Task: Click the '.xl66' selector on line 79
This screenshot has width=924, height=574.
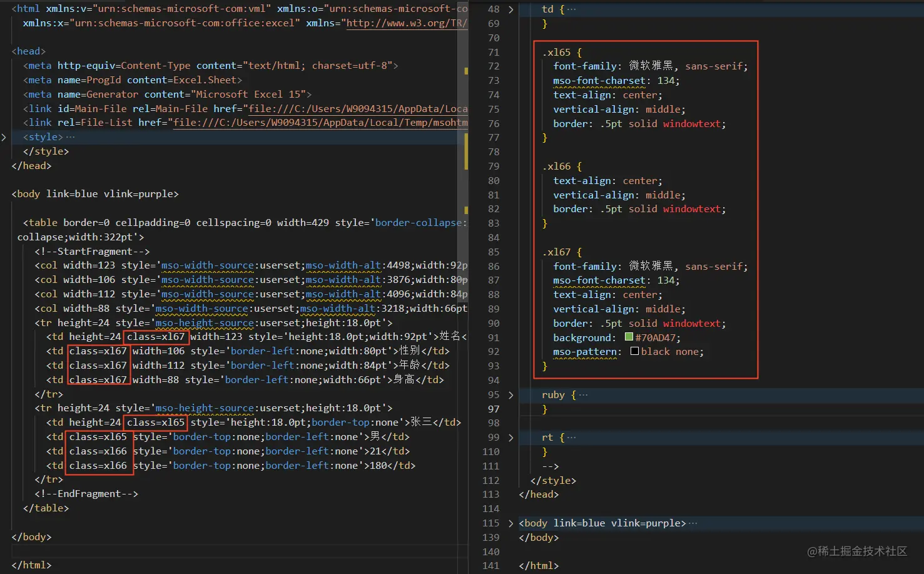Action: tap(556, 167)
